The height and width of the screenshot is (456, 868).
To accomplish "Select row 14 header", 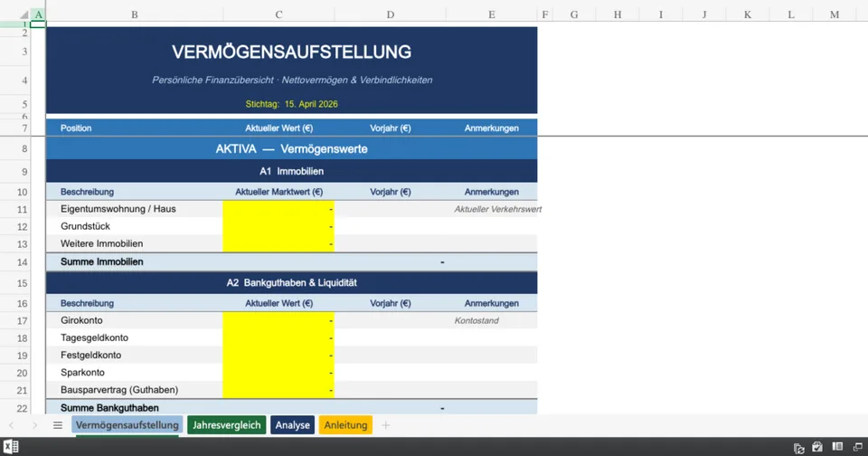I will tap(15, 262).
